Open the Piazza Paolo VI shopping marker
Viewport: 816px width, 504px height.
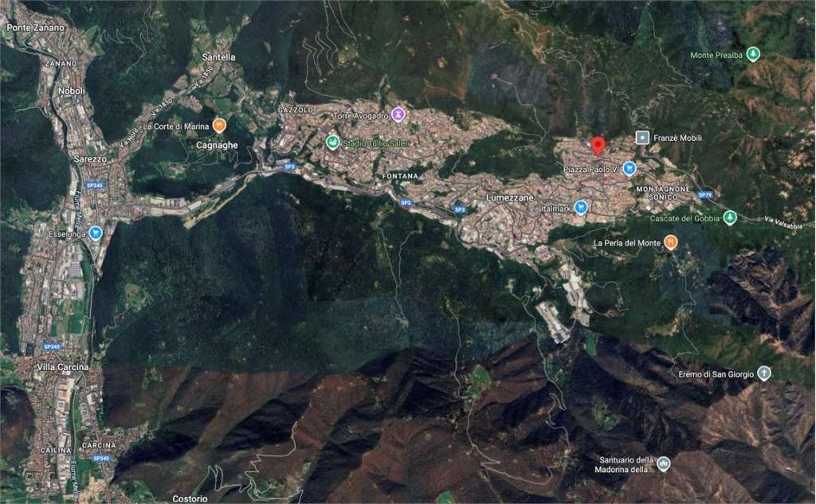coord(630,168)
